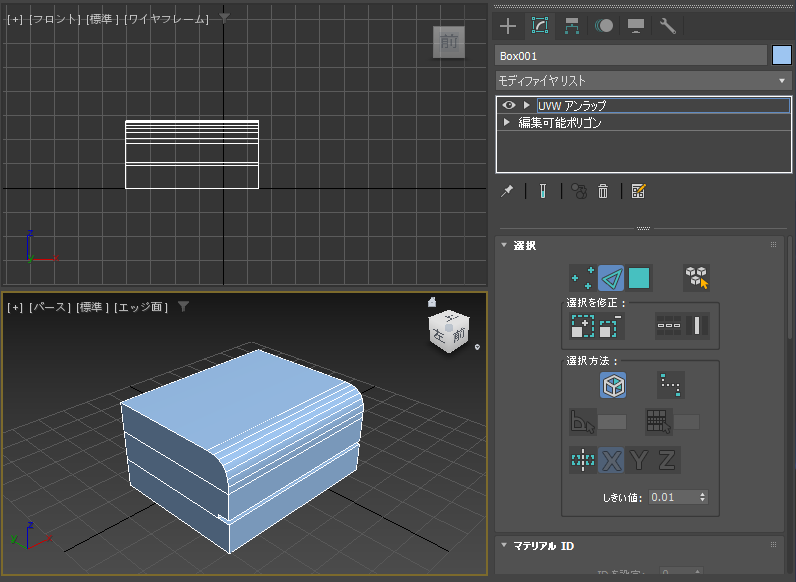Click the ring selection icon
Viewport: 796px width, 582px height.
tap(696, 326)
